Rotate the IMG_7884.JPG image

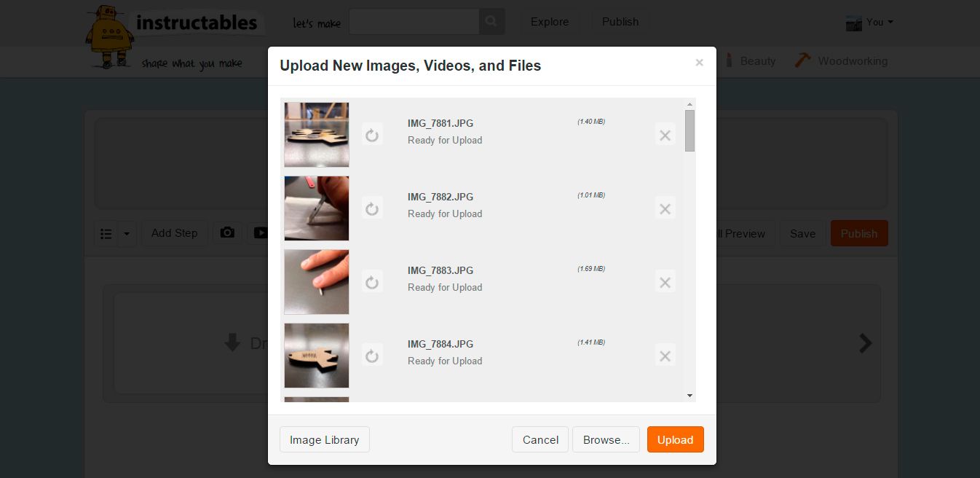tap(372, 356)
